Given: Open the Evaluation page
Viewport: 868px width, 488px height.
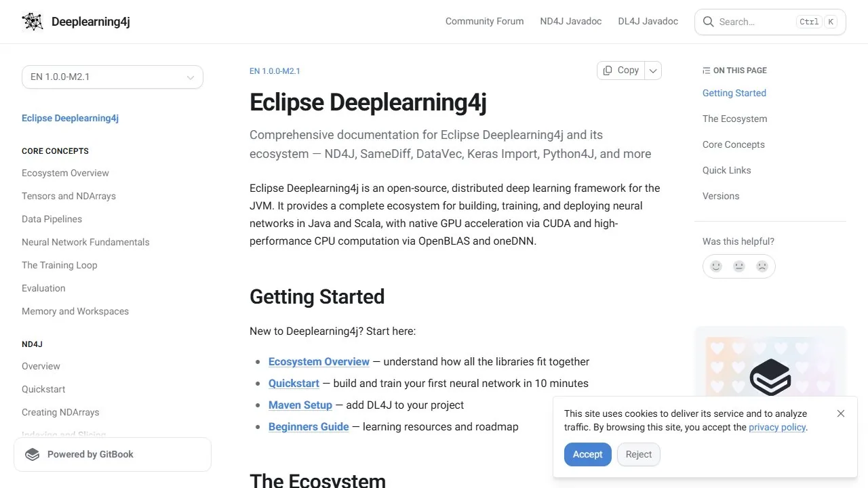Looking at the screenshot, I should click(x=43, y=288).
